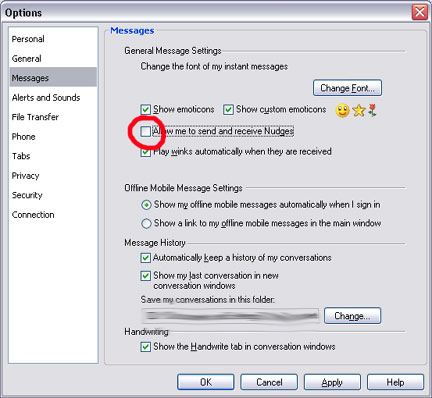This screenshot has height=398, width=432.
Task: Click the Messages section heading
Action: pyautogui.click(x=132, y=31)
